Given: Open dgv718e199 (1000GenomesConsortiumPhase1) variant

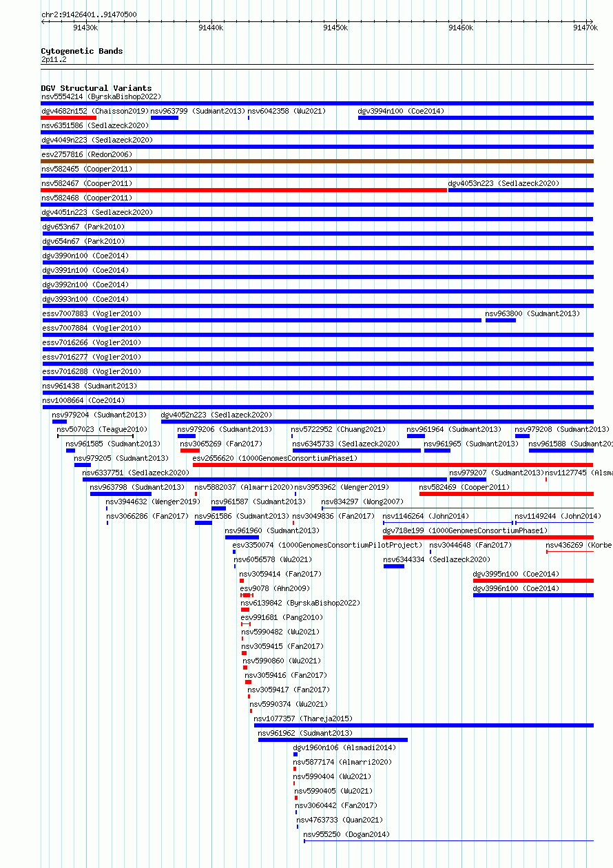Looking at the screenshot, I should (466, 530).
